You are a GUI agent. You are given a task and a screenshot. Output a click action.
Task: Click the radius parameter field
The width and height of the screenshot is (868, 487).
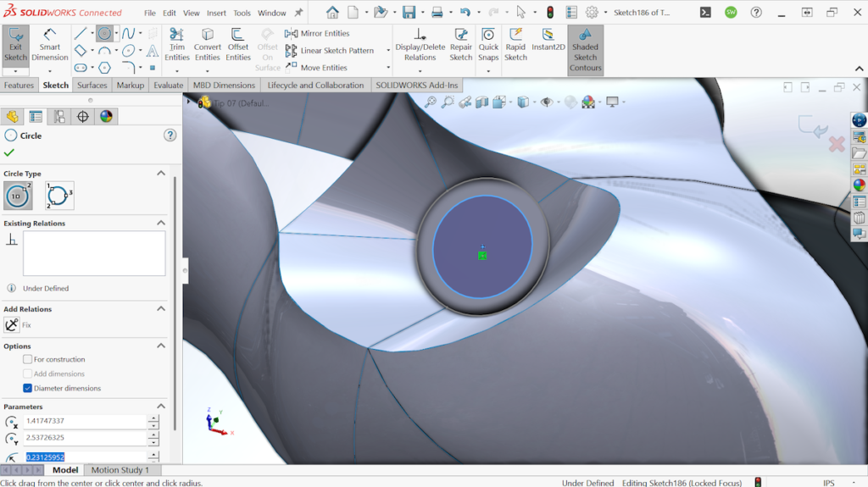coord(86,457)
